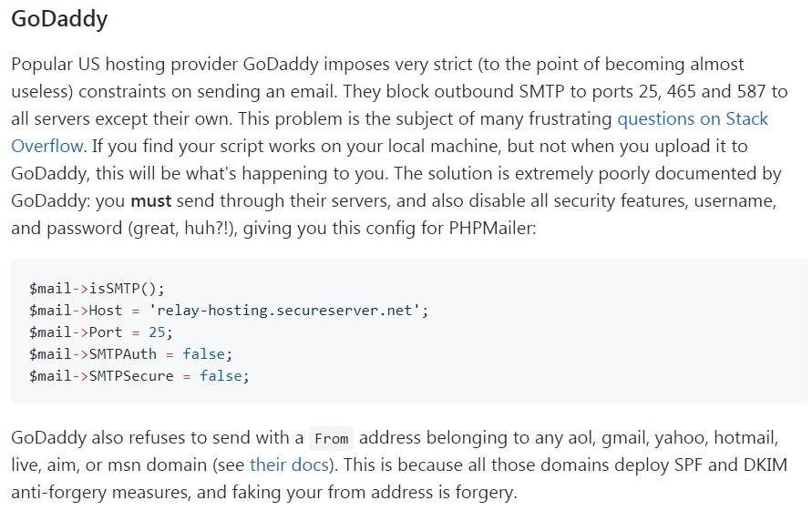Click the '$mail->isSMTP();' code line
Viewport: 812px width, 521px height.
click(97, 288)
